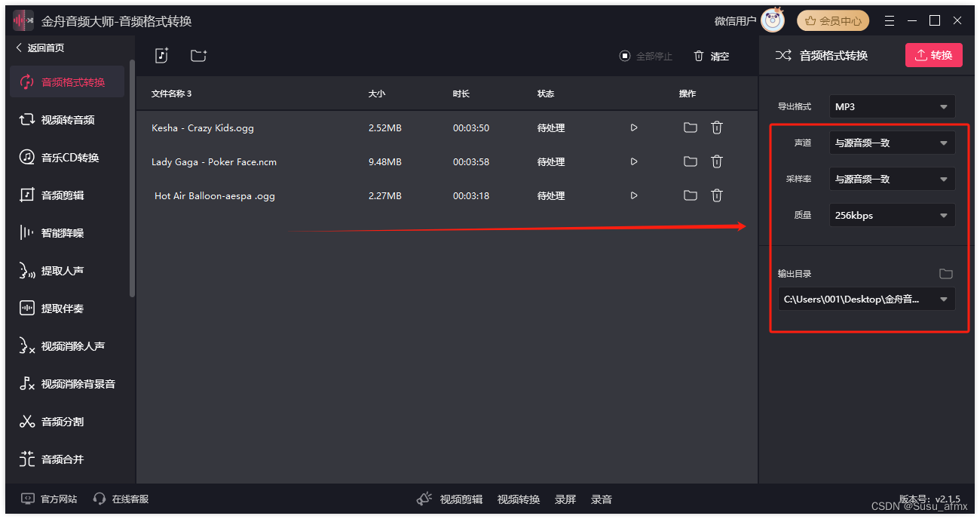
Task: Click the user avatar icon
Action: pyautogui.click(x=773, y=20)
